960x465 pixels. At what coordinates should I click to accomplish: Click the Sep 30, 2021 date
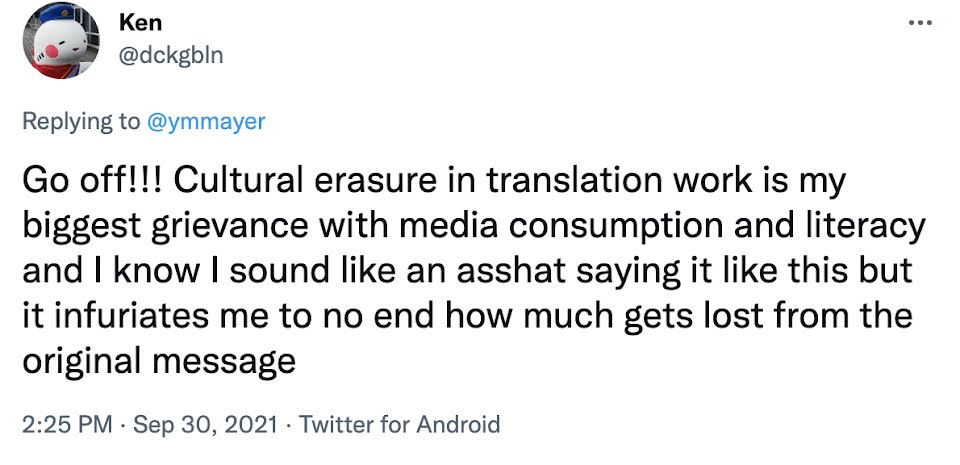click(x=196, y=424)
